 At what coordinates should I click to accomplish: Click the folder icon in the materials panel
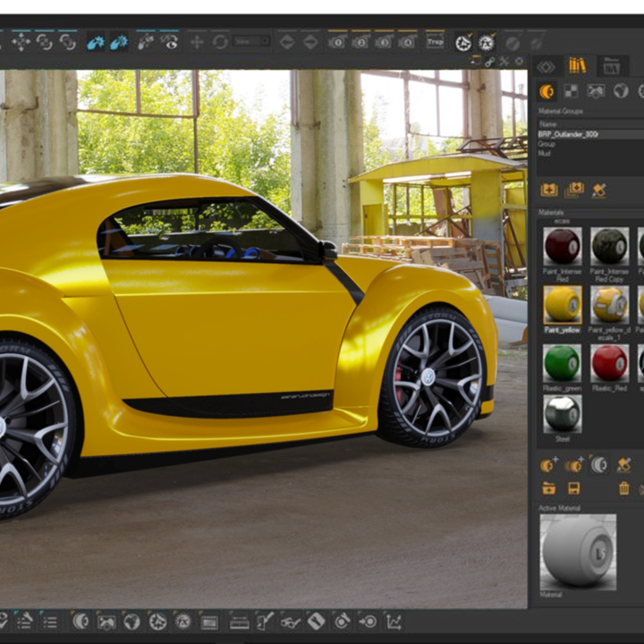548,488
